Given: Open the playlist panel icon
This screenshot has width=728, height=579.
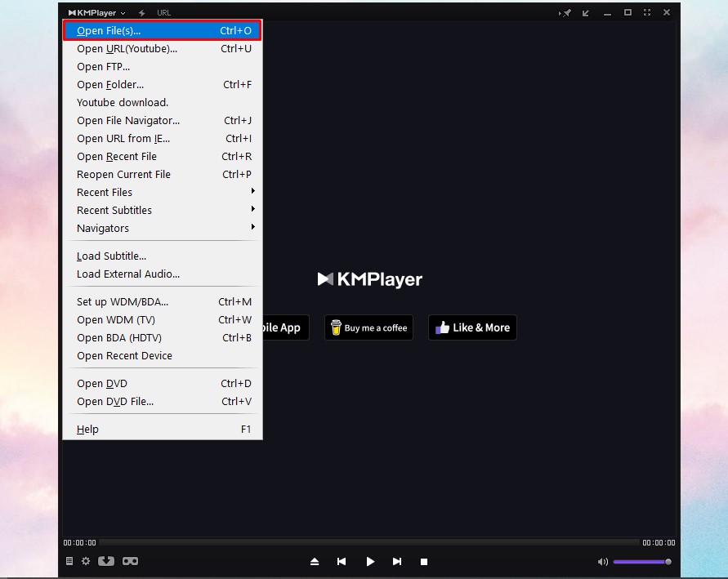Looking at the screenshot, I should [69, 561].
